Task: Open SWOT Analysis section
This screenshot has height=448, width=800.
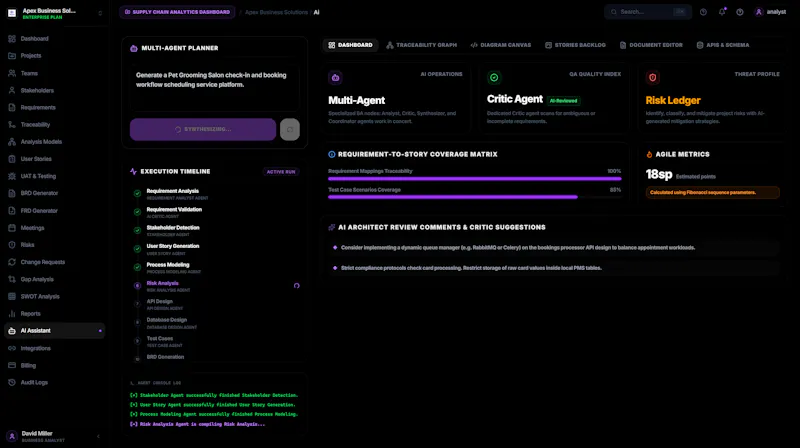Action: [x=54, y=296]
